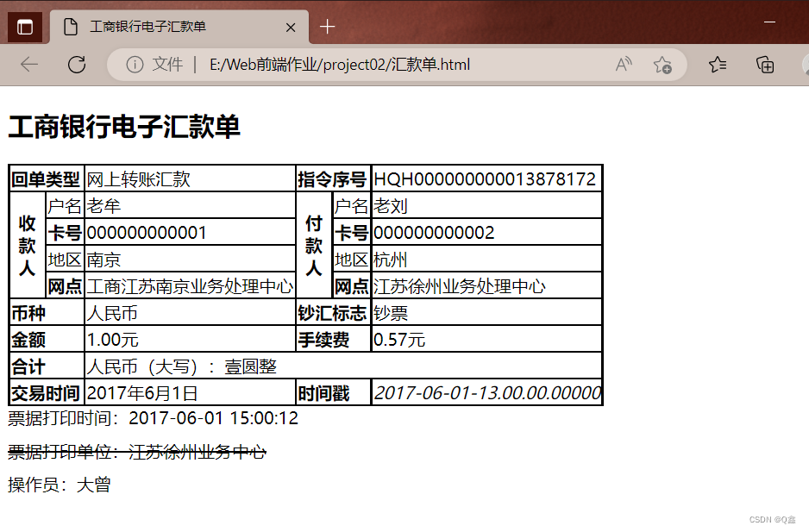Click card number 000000000001

147,233
